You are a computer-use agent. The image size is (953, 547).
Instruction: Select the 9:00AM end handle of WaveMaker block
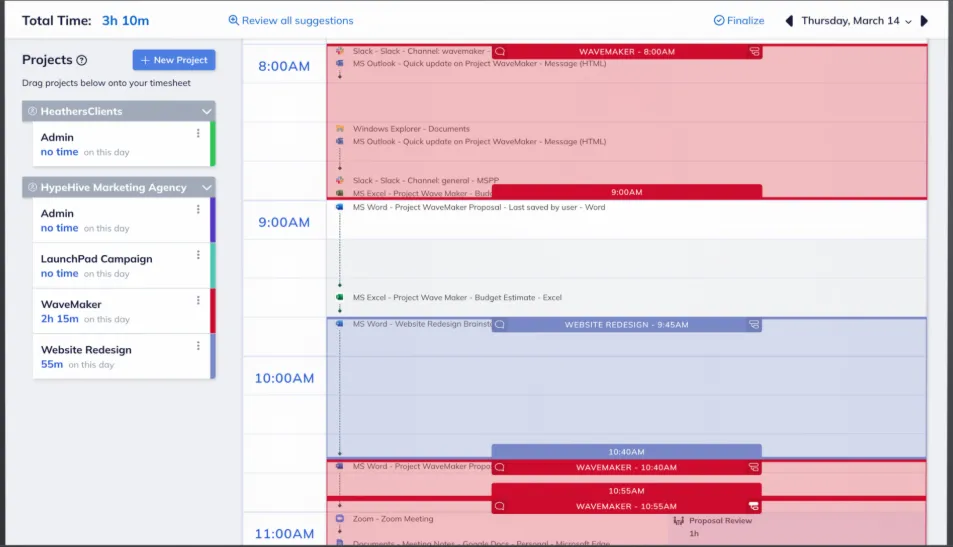(627, 192)
